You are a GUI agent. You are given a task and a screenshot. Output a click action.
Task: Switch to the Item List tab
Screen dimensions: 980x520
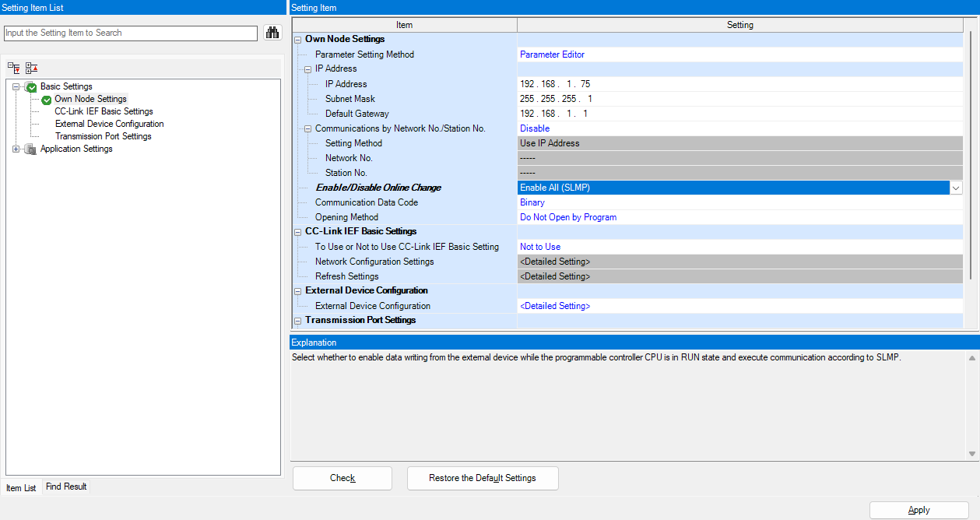21,488
